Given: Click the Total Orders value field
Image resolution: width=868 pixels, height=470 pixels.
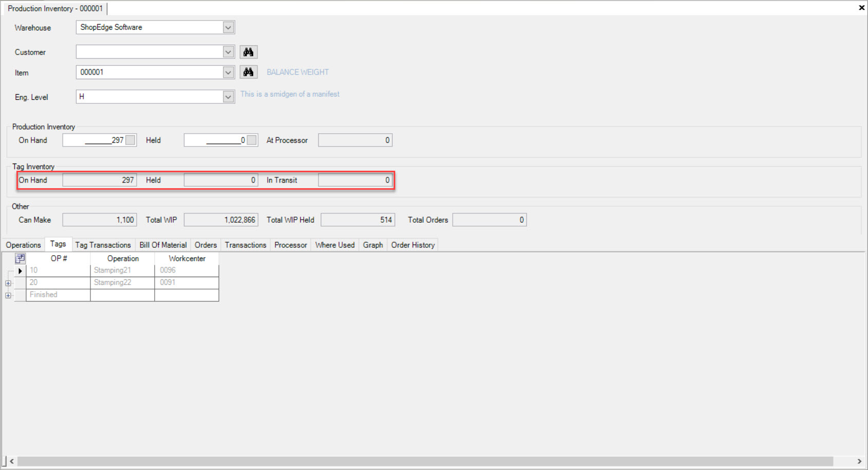Looking at the screenshot, I should [489, 220].
